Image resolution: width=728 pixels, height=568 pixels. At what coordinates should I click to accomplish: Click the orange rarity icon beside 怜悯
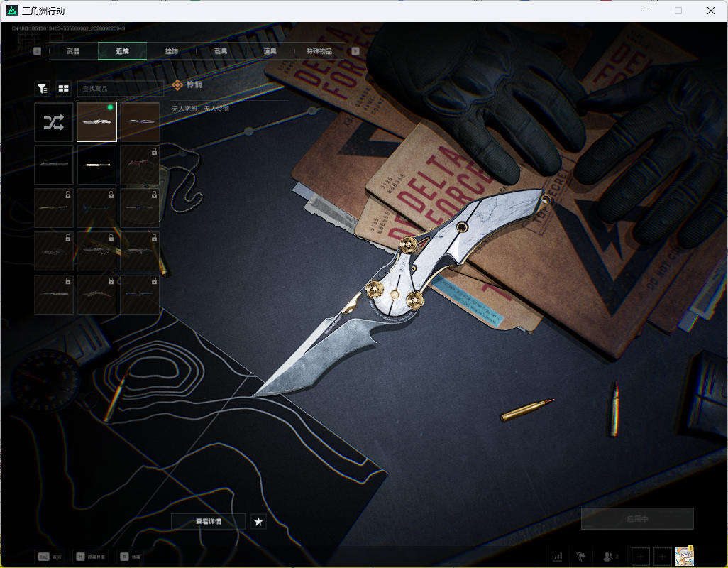tap(177, 85)
